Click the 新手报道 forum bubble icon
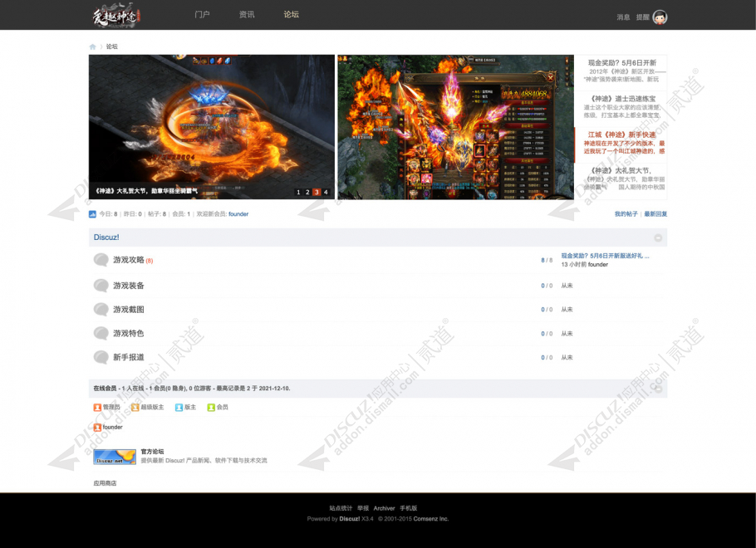This screenshot has height=548, width=756. [x=101, y=358]
